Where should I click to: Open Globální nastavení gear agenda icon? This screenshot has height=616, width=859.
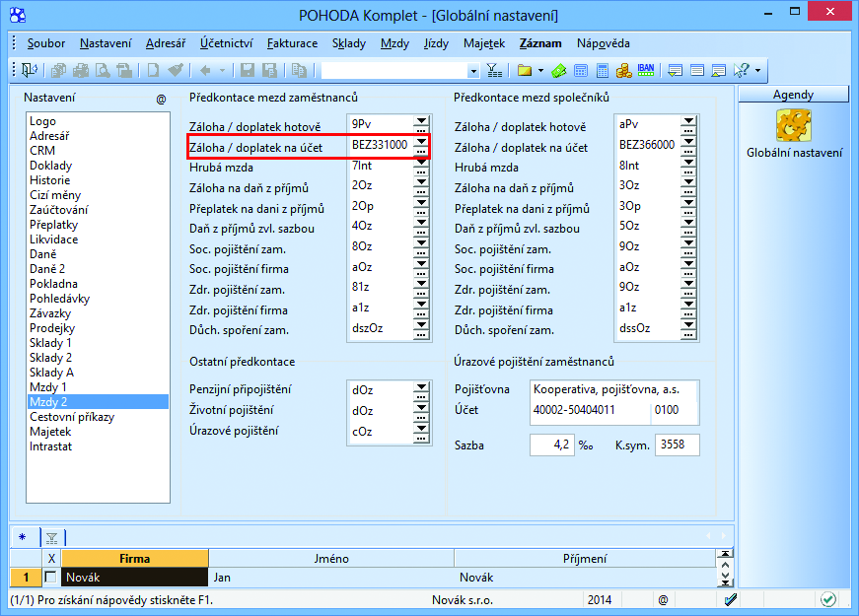coord(793,125)
